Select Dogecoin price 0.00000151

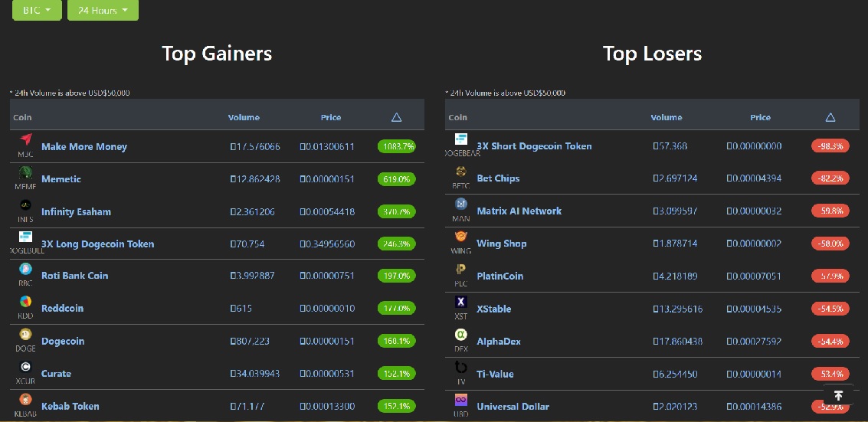(x=327, y=342)
